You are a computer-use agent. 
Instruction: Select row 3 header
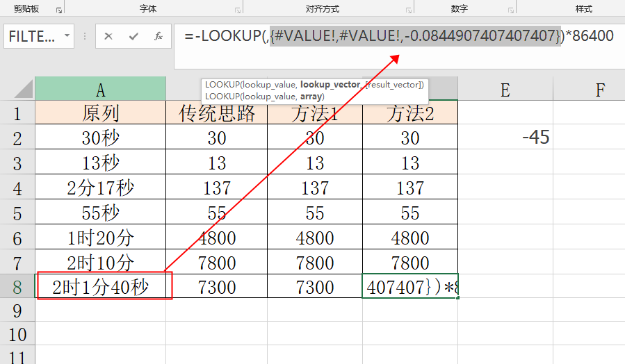pyautogui.click(x=17, y=163)
